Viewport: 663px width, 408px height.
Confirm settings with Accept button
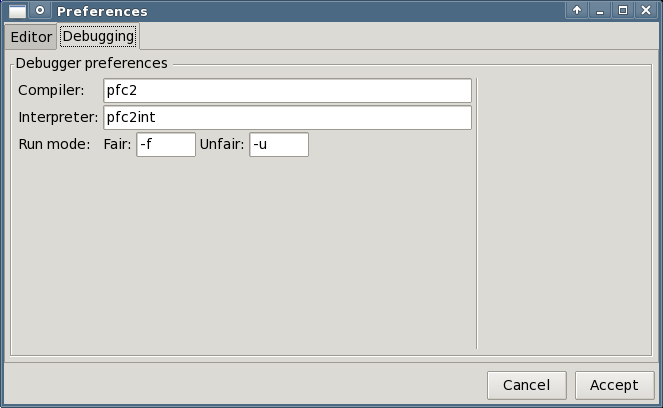click(x=614, y=385)
